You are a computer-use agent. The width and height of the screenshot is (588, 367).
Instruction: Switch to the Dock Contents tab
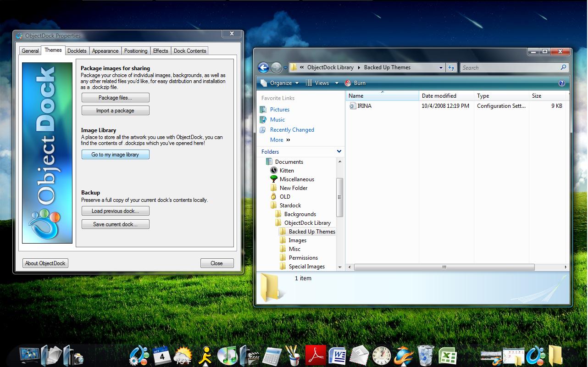(190, 51)
